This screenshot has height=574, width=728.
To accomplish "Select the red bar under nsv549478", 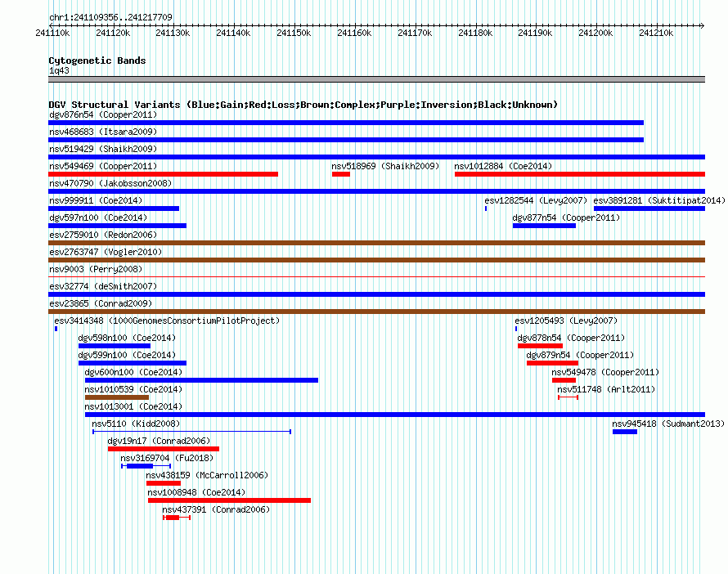I will (x=564, y=380).
